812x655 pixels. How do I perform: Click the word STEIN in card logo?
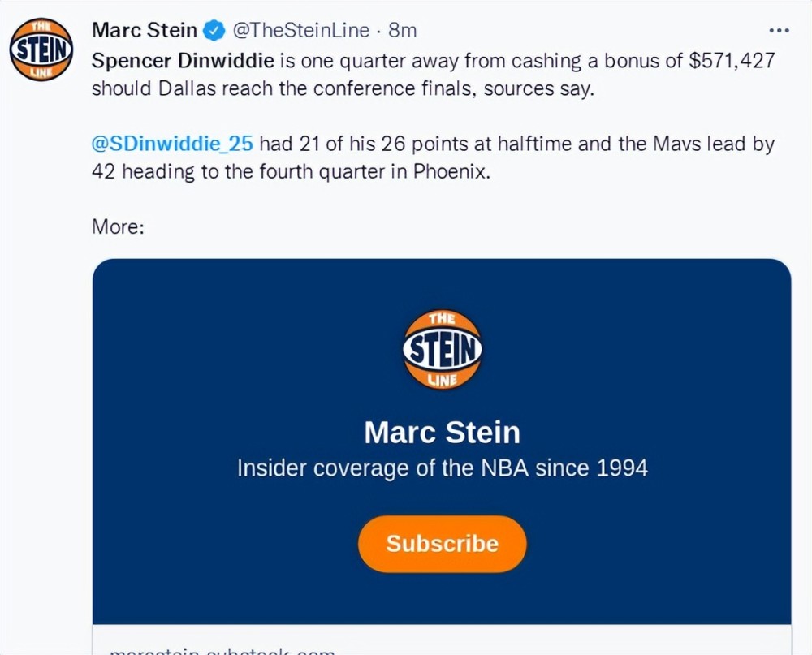pyautogui.click(x=443, y=349)
